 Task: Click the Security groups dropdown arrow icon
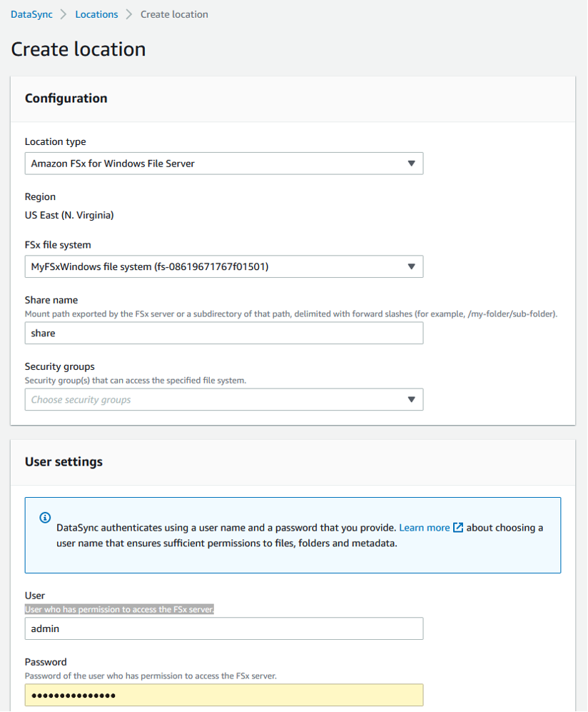click(x=412, y=399)
